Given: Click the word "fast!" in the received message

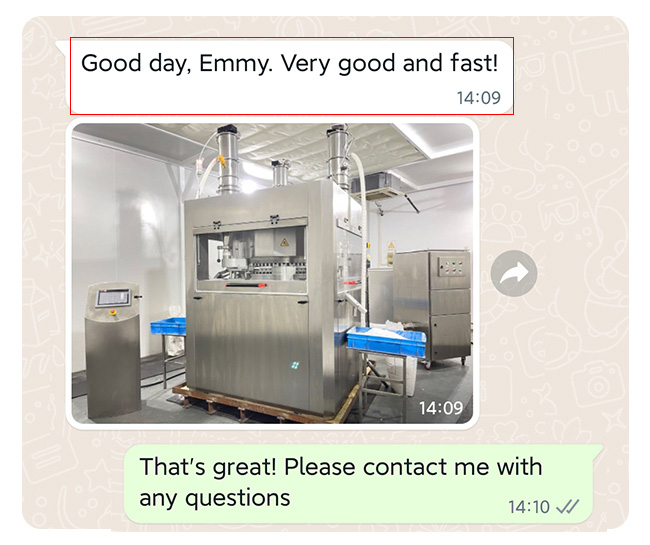Looking at the screenshot, I should pos(474,63).
